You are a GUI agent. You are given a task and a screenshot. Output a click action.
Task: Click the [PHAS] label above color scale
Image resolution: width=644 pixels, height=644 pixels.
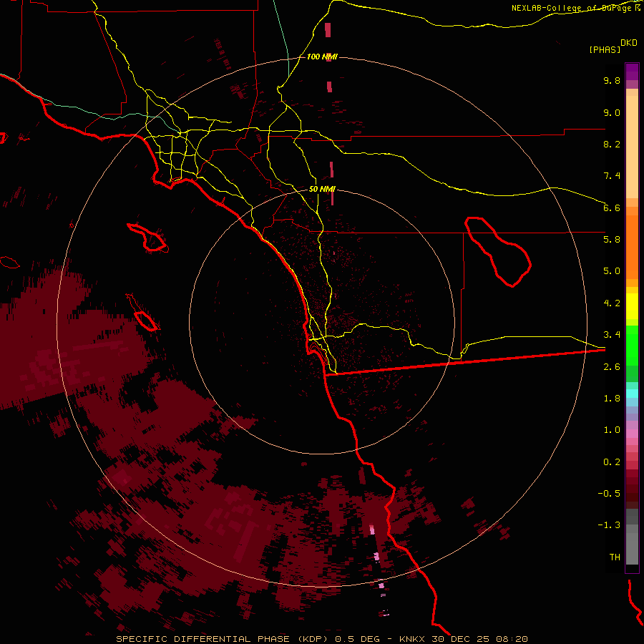coord(605,49)
